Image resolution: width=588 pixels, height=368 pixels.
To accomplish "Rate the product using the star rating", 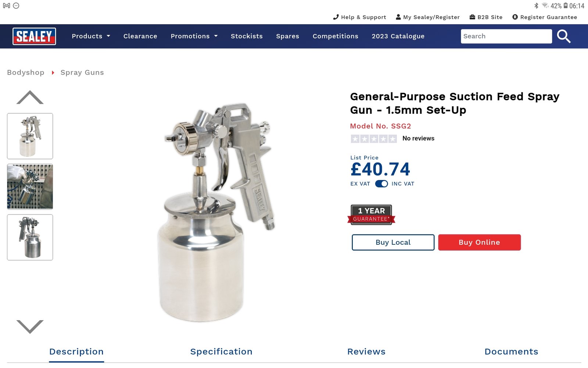I will [374, 139].
